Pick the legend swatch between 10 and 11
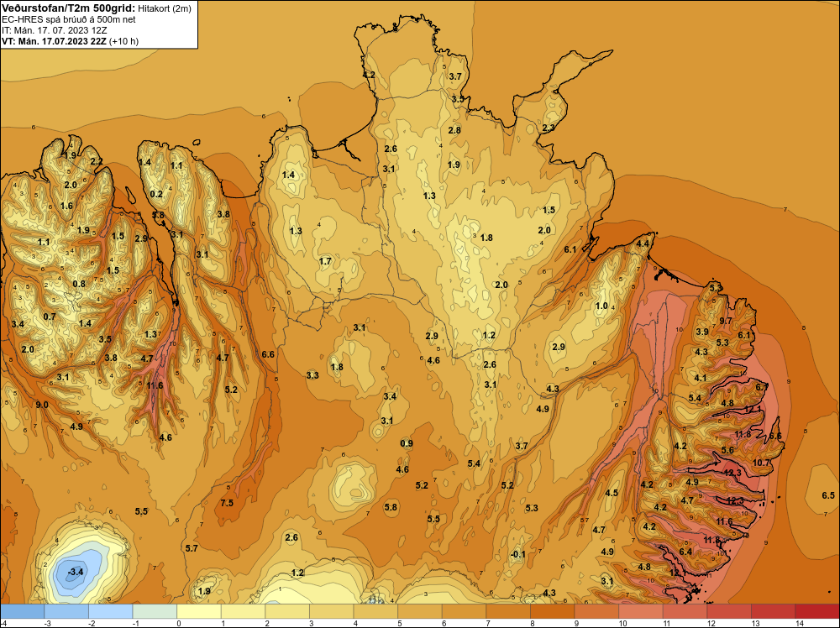 (x=641, y=611)
